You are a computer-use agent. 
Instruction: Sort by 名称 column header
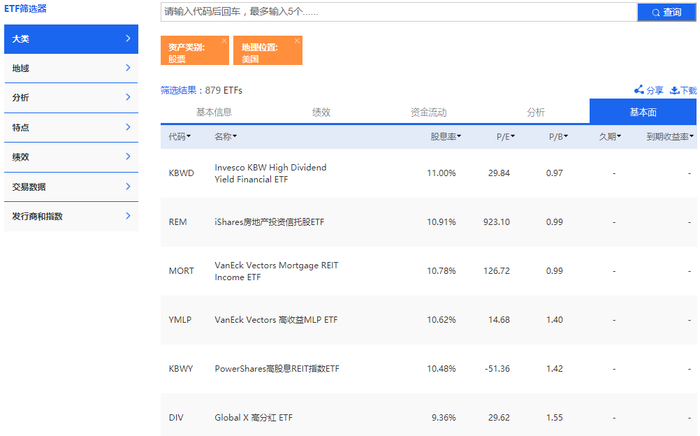click(225, 137)
